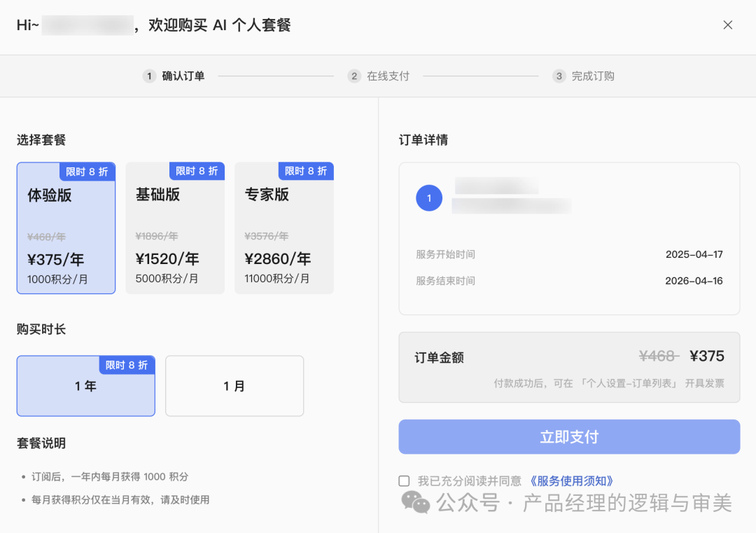Click the service start date 2025-04-17

pos(694,254)
